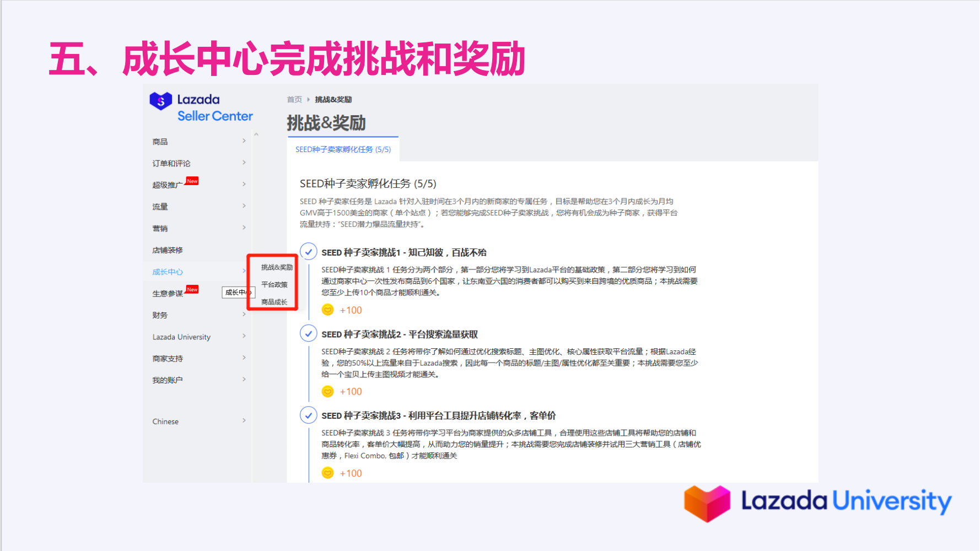Click the 首页 breadcrumb link
The image size is (980, 551).
[294, 100]
